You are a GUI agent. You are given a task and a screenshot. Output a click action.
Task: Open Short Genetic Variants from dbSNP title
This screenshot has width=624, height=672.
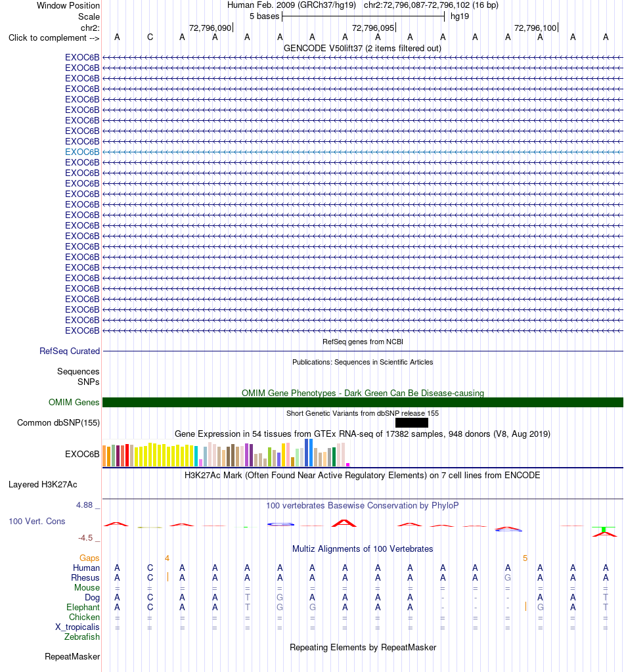(363, 413)
